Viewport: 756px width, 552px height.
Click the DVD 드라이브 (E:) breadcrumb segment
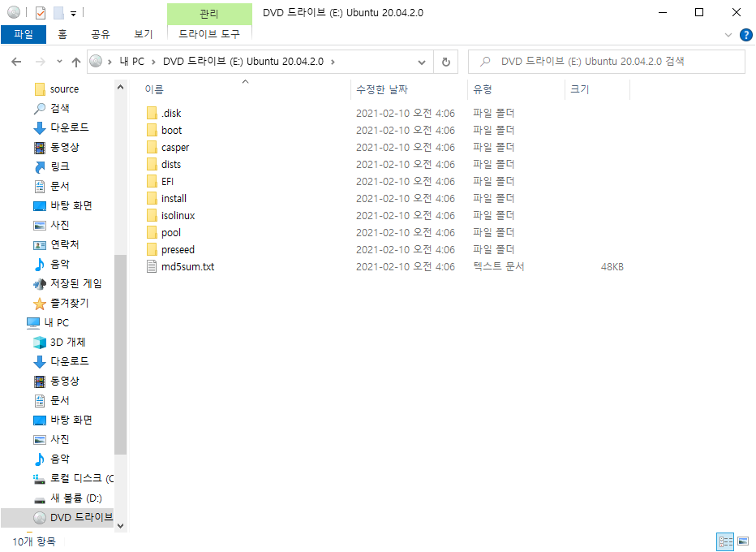click(243, 62)
